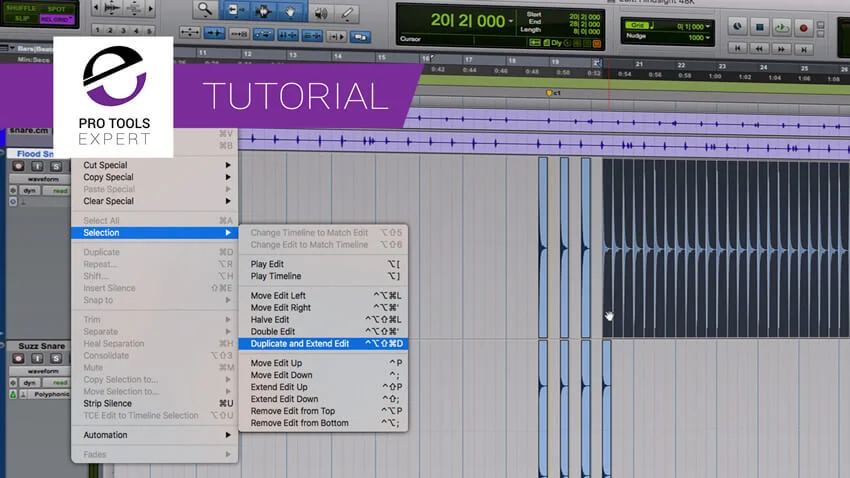850x478 pixels.
Task: Click Go to End transport button
Action: click(804, 50)
